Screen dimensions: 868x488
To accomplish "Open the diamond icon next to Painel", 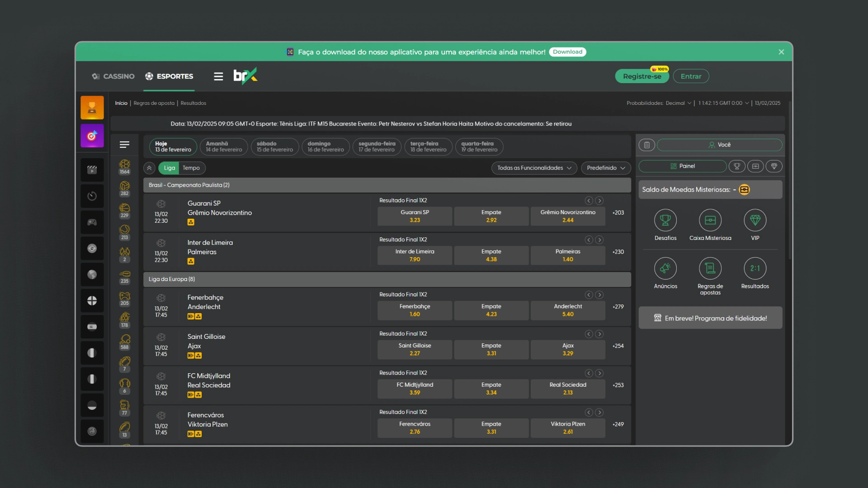I will point(774,166).
